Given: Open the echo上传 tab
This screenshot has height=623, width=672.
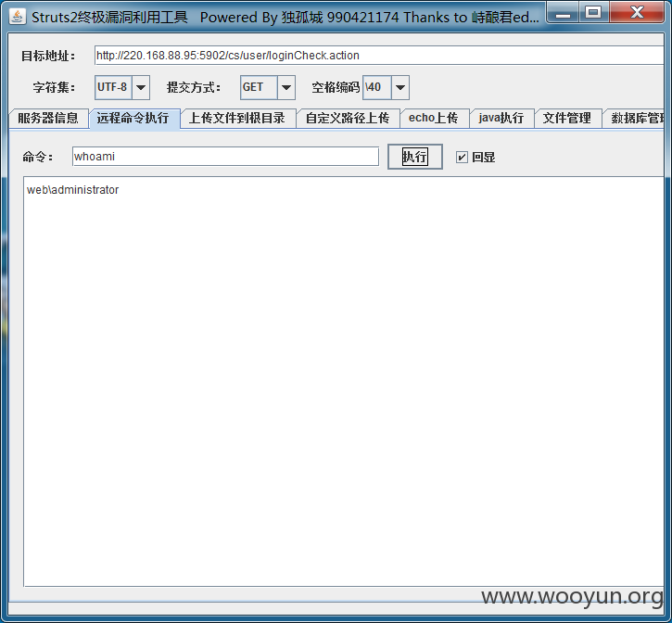Looking at the screenshot, I should click(434, 118).
